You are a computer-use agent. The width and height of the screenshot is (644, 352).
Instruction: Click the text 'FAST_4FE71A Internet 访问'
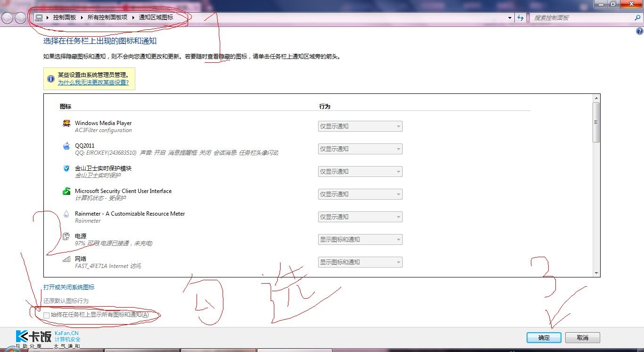pos(108,266)
